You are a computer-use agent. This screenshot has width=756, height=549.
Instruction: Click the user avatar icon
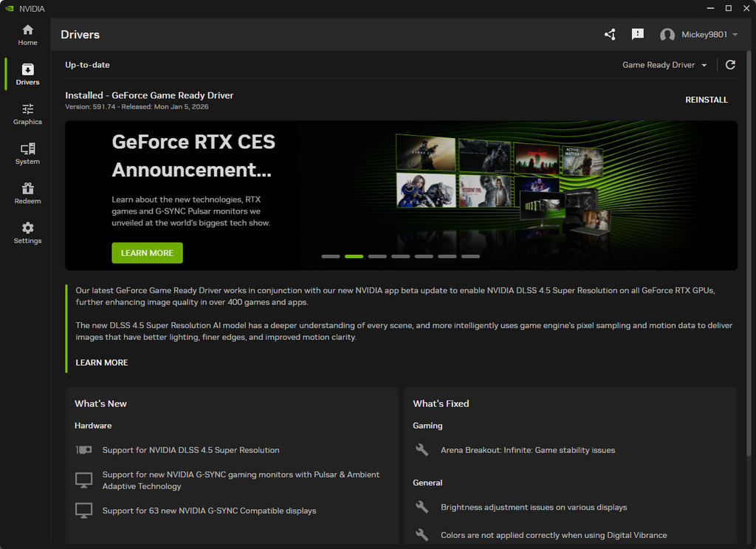667,35
